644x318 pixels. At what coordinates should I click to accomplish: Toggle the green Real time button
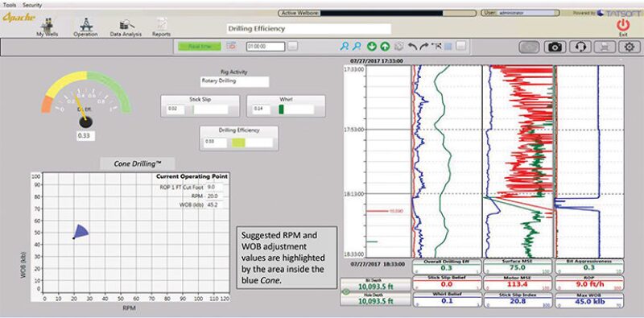click(200, 47)
